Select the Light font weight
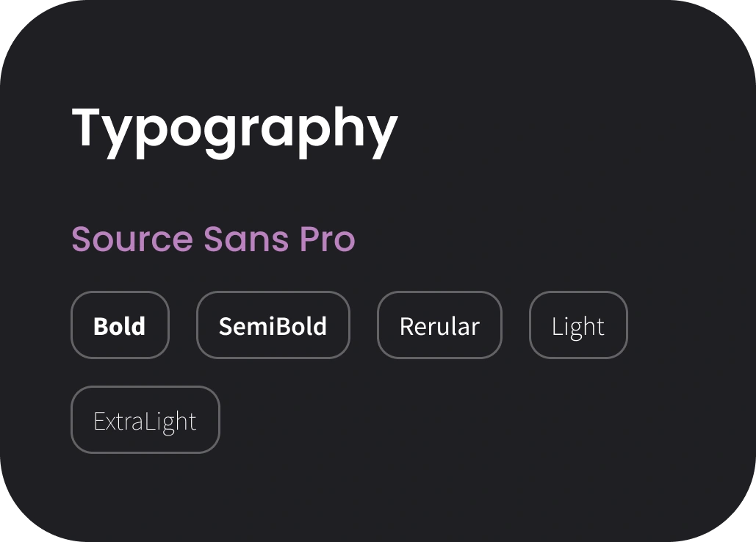This screenshot has height=542, width=756. coord(579,325)
